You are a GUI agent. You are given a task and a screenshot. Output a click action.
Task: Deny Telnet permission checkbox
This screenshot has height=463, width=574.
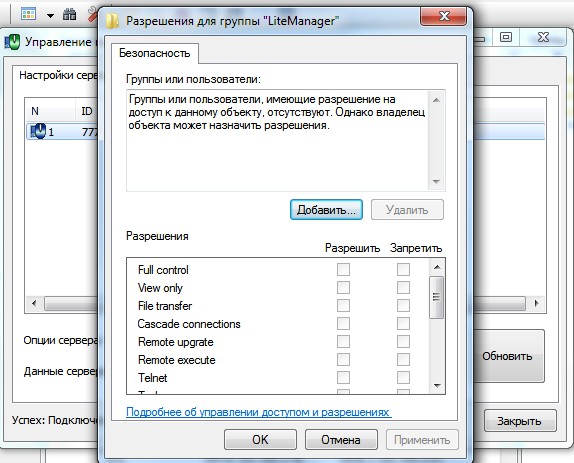403,377
